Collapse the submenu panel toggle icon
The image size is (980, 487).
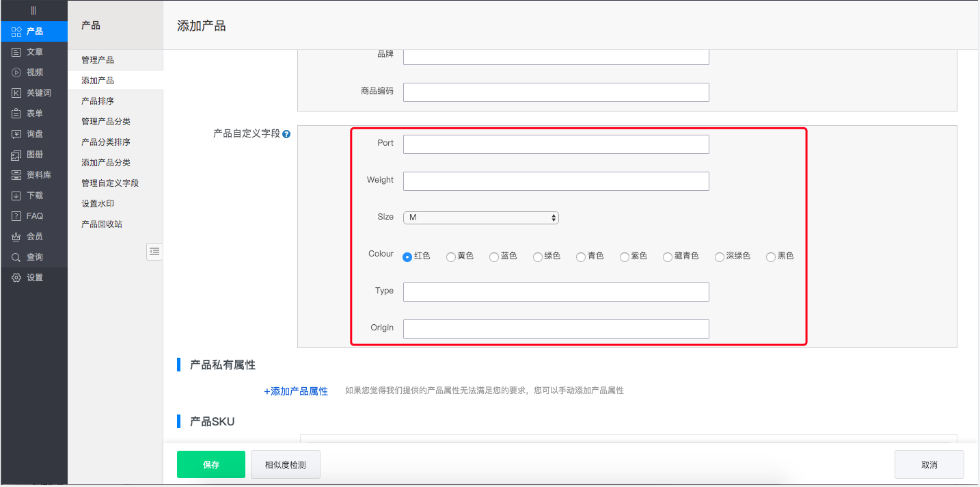click(x=154, y=252)
